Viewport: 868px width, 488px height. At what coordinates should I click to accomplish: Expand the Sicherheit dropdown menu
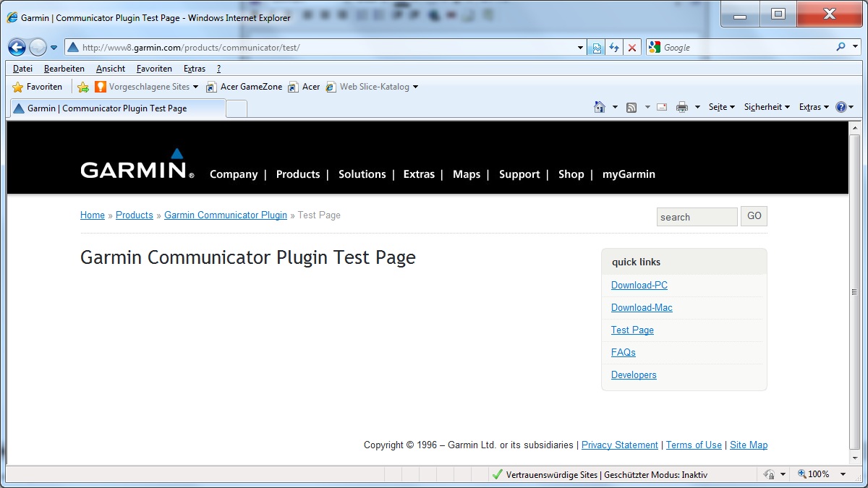(767, 107)
